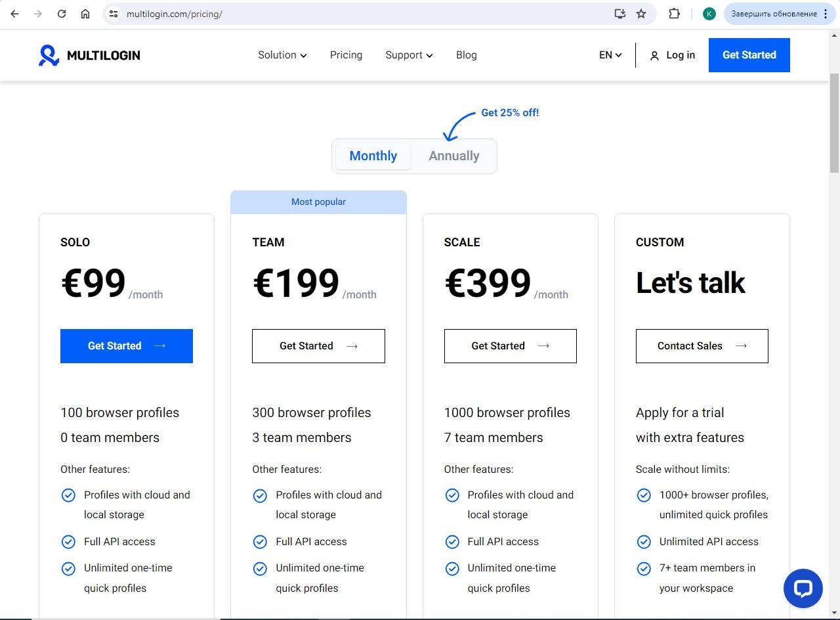Click the Most popular badge
Image resolution: width=840 pixels, height=620 pixels.
[318, 202]
